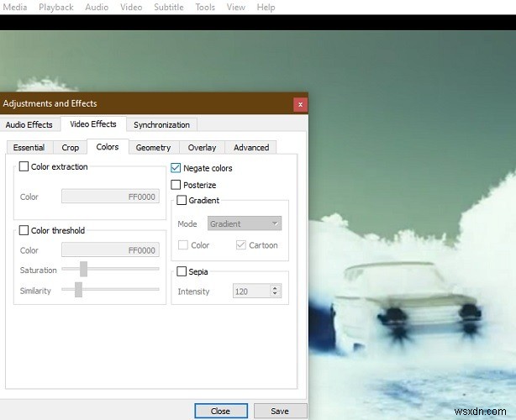Select the Colors sub-tab
This screenshot has width=516, height=420.
[108, 147]
